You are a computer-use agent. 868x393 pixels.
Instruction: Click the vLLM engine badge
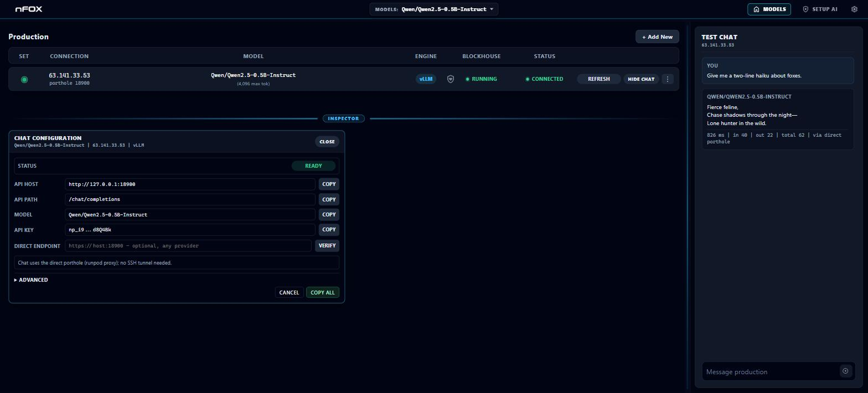(x=426, y=79)
